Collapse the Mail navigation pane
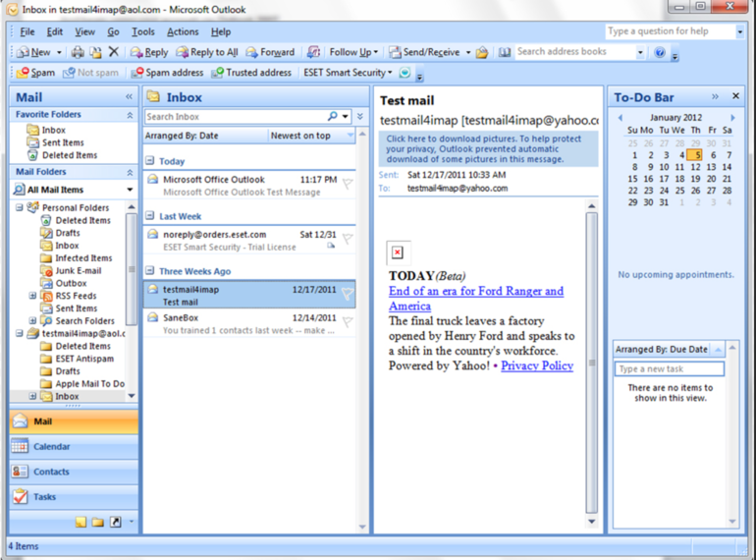The image size is (756, 560). point(129,97)
